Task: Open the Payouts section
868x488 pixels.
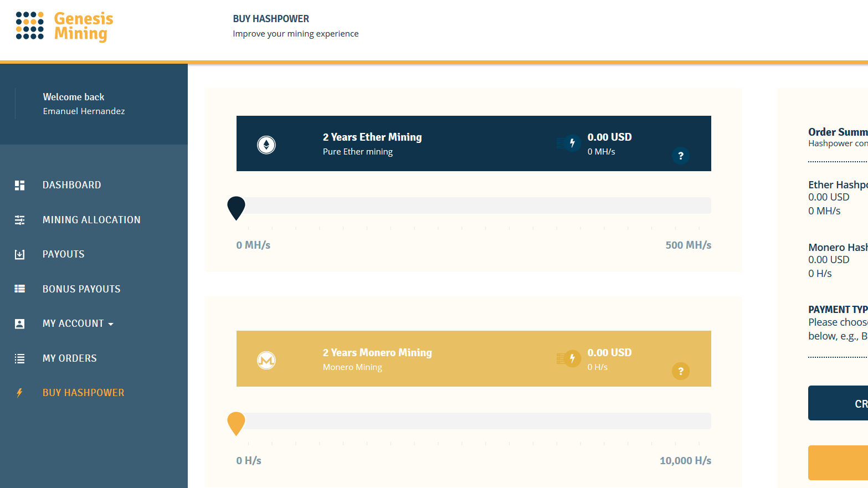Action: [x=64, y=254]
